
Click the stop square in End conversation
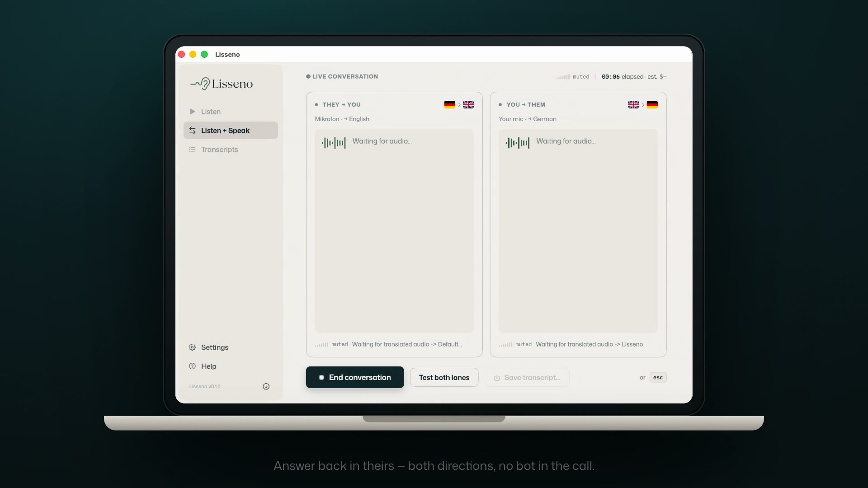(321, 378)
